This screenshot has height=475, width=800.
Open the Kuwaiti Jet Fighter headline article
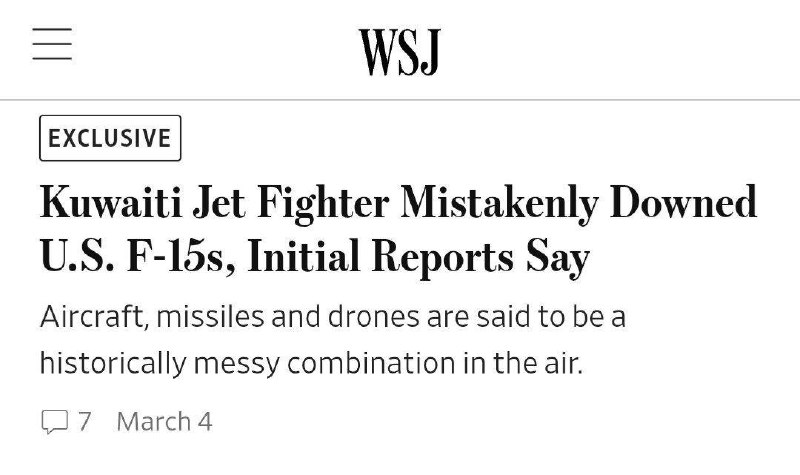pos(398,230)
